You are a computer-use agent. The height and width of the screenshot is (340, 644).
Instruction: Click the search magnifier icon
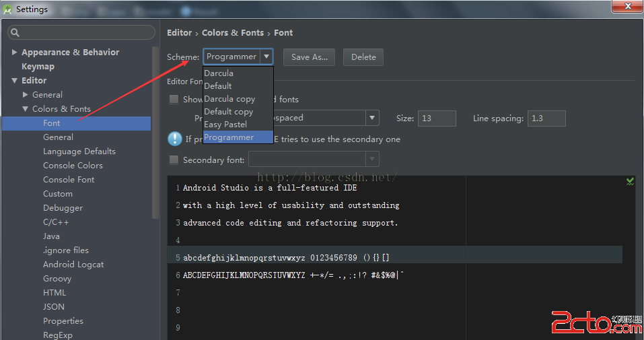[15, 32]
